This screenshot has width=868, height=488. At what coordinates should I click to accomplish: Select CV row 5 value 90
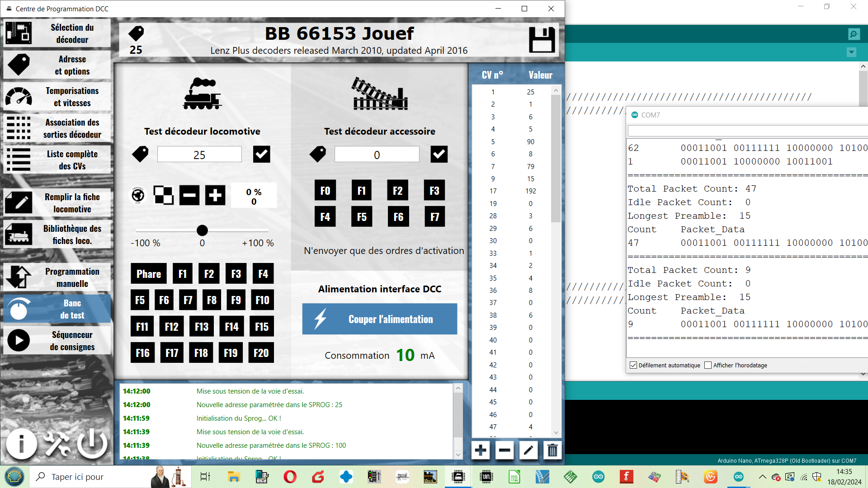tap(512, 142)
